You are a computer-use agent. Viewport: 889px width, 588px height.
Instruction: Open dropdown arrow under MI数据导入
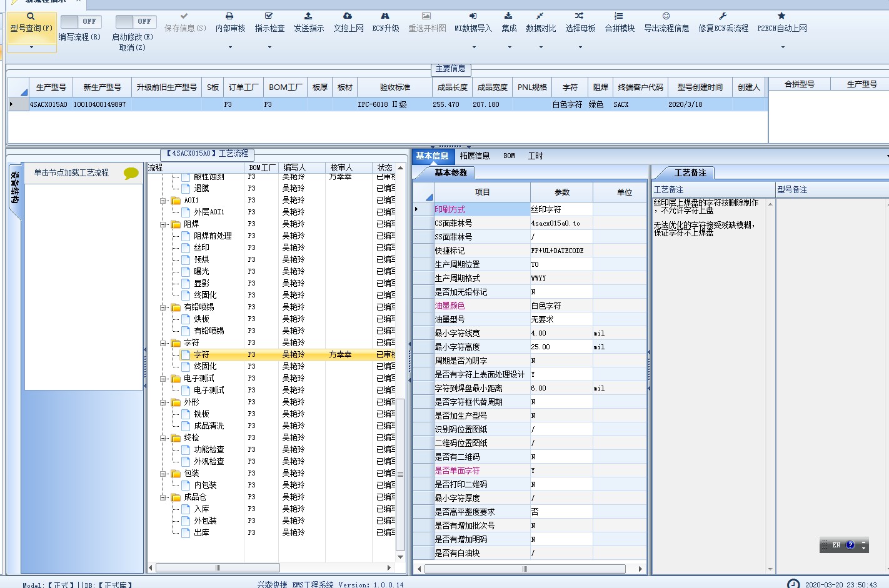click(x=473, y=47)
